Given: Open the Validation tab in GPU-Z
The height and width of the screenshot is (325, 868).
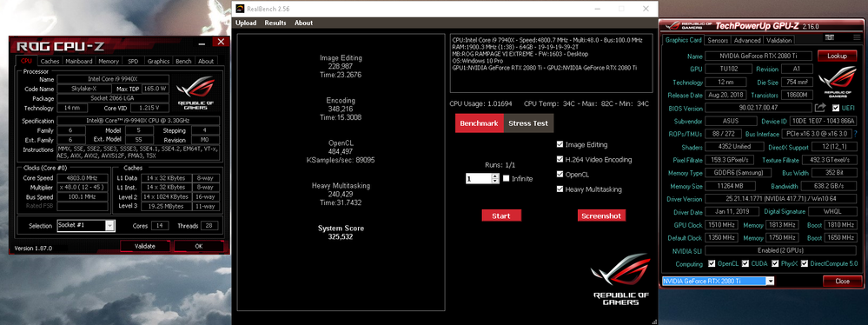Looking at the screenshot, I should click(x=779, y=41).
